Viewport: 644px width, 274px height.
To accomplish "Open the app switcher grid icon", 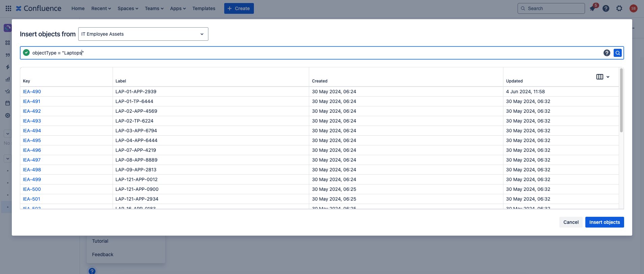I will click(x=8, y=8).
